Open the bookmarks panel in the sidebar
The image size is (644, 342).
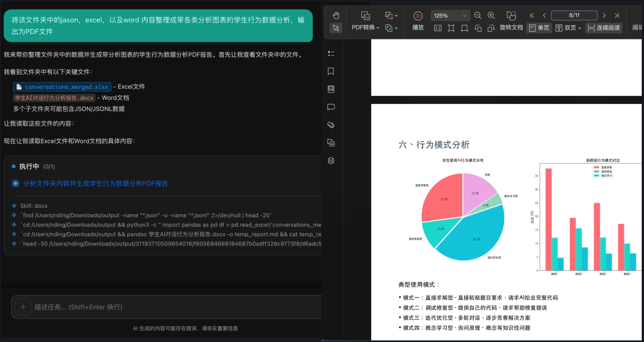pyautogui.click(x=331, y=72)
